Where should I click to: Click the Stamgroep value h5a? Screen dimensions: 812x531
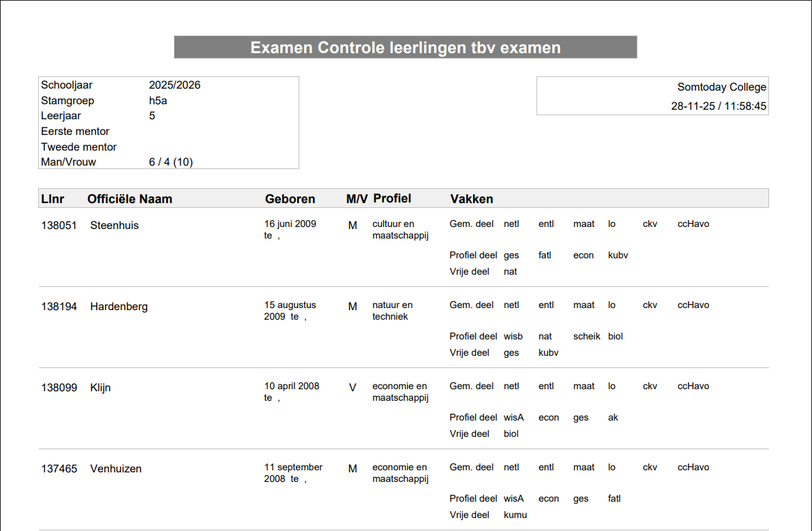[x=158, y=101]
